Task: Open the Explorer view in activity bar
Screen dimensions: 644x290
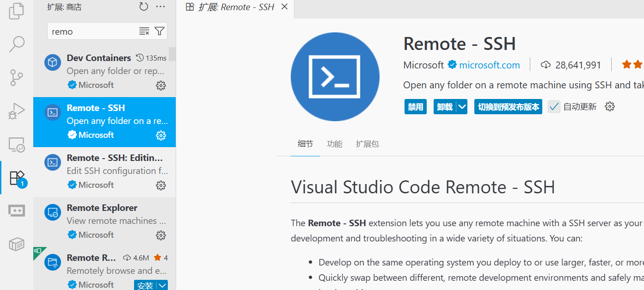Action: (x=17, y=11)
